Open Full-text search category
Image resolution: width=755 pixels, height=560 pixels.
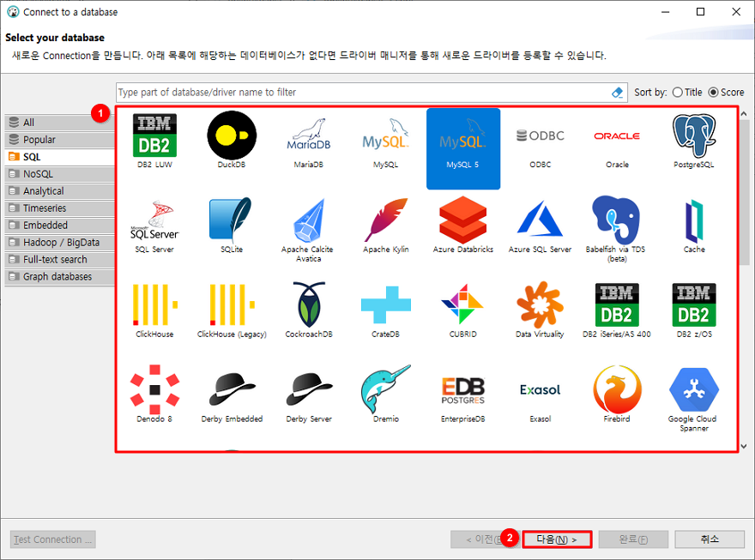[60, 259]
